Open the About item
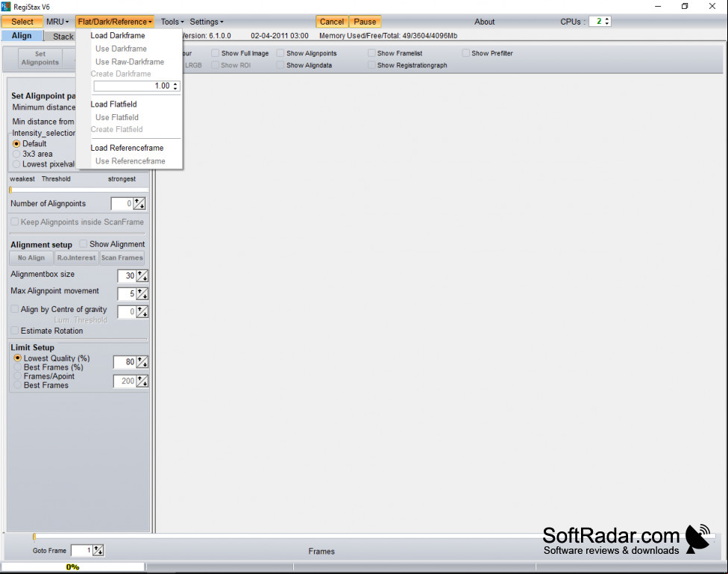 (484, 22)
